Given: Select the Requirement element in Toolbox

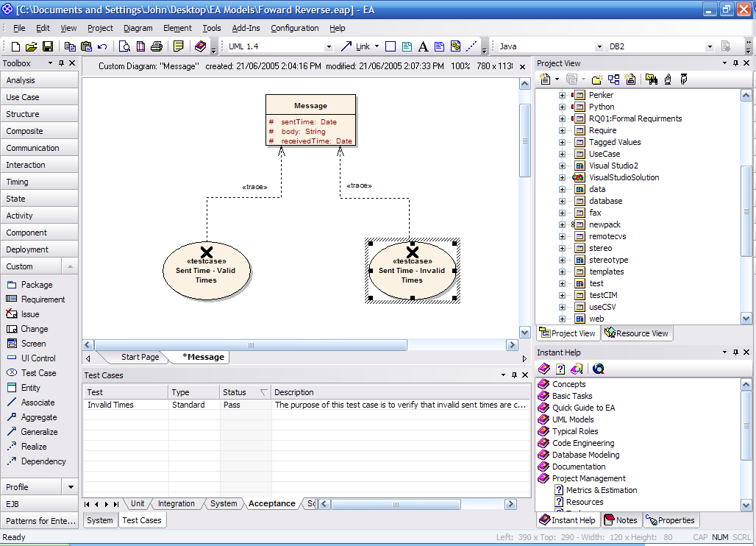Looking at the screenshot, I should click(43, 299).
